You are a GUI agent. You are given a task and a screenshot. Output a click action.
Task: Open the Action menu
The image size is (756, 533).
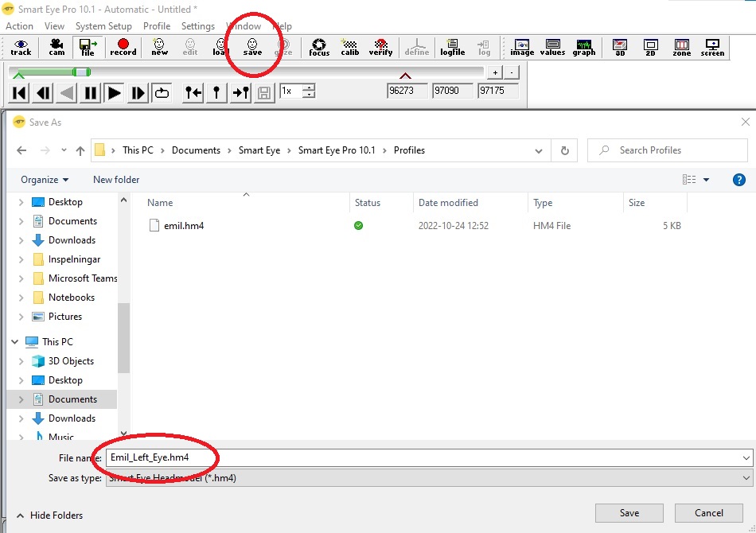point(19,26)
